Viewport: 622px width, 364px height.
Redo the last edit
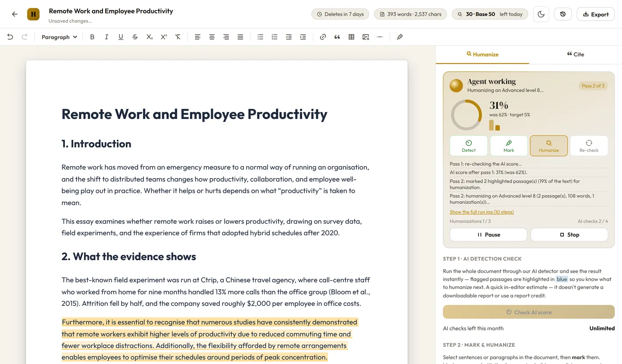(24, 37)
